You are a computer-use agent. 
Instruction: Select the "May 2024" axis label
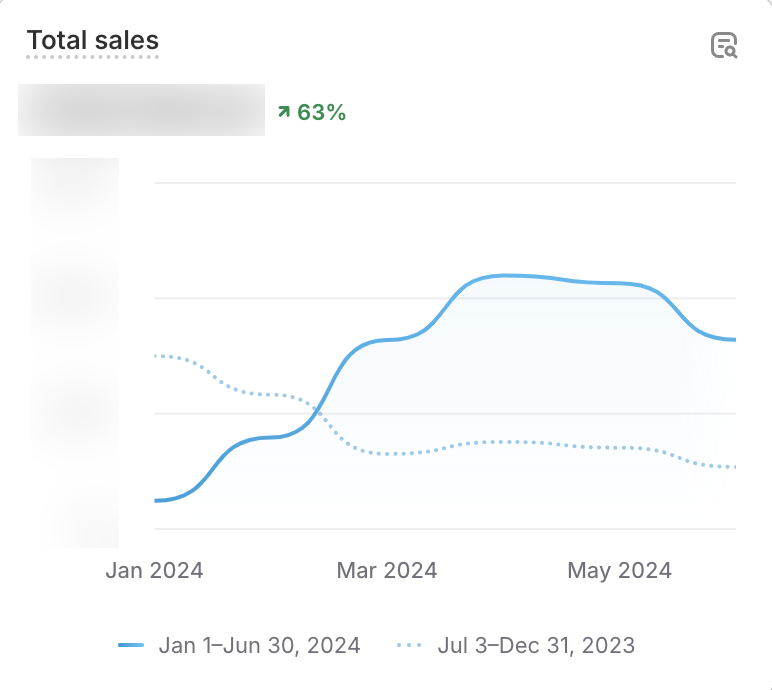click(619, 571)
